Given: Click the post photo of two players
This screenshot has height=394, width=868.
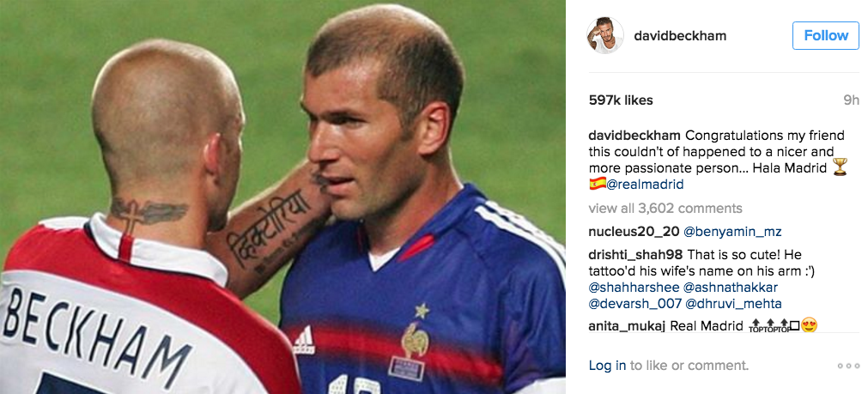Looking at the screenshot, I should [282, 197].
